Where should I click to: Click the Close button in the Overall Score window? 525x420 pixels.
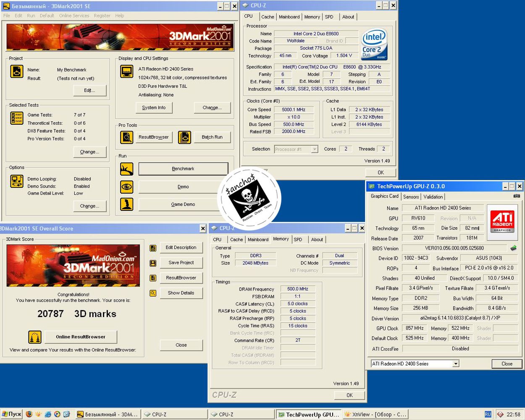[x=181, y=345]
